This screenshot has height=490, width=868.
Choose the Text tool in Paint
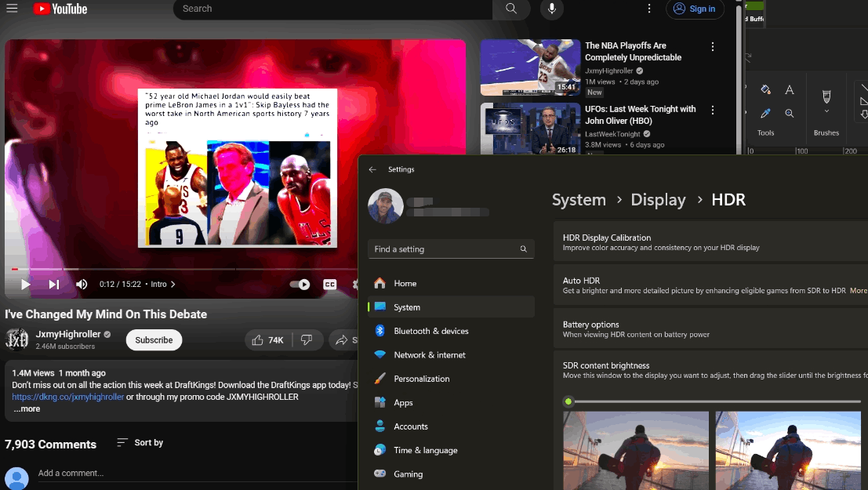tap(790, 90)
